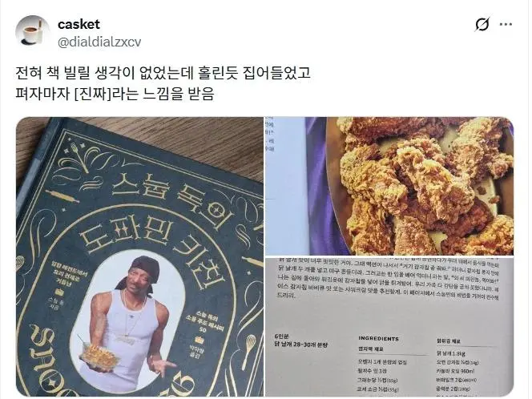Click the gold rolling pin illustration on cover
Viewport: 532px width, 399px height.
[62, 195]
